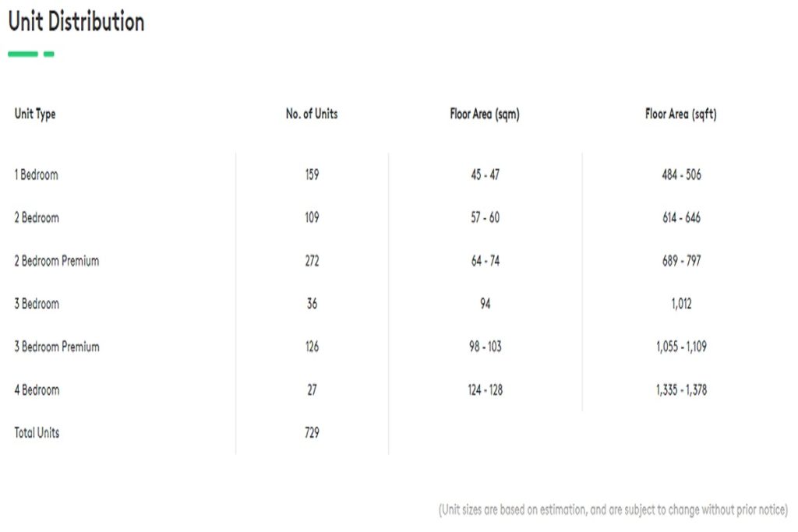
Task: Select the Unit Type column header
Action: click(x=35, y=114)
